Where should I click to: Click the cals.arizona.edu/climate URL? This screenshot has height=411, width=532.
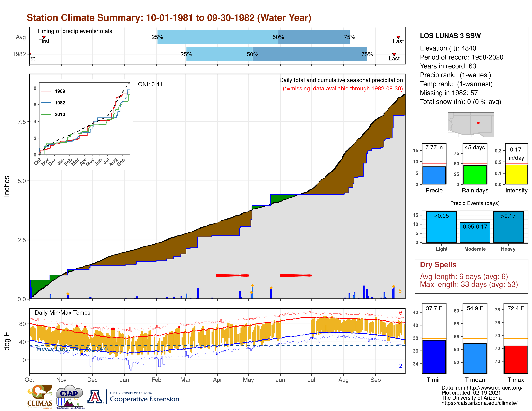coord(479,403)
